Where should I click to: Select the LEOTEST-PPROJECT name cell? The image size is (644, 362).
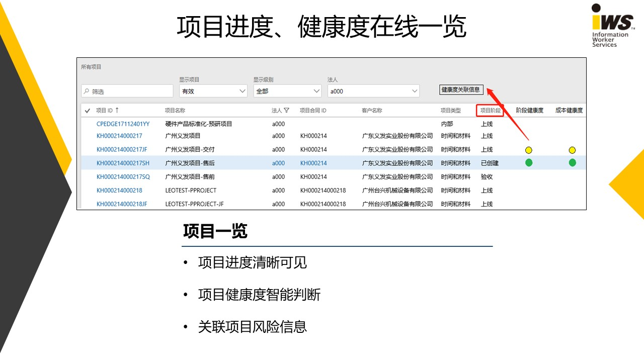[191, 190]
